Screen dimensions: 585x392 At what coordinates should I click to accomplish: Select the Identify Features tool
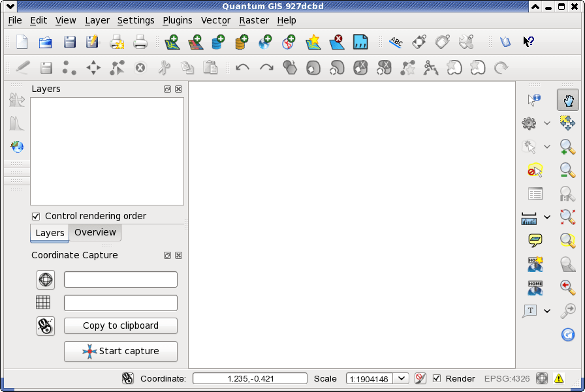click(x=534, y=100)
